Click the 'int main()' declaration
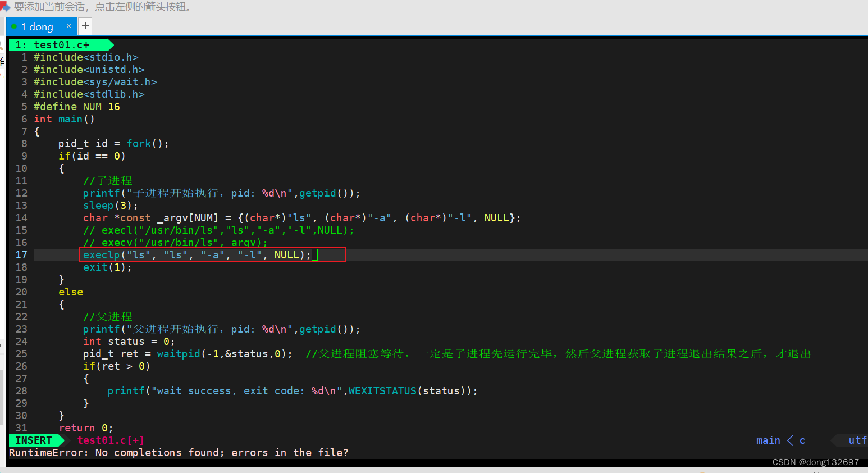The height and width of the screenshot is (473, 868). point(65,119)
